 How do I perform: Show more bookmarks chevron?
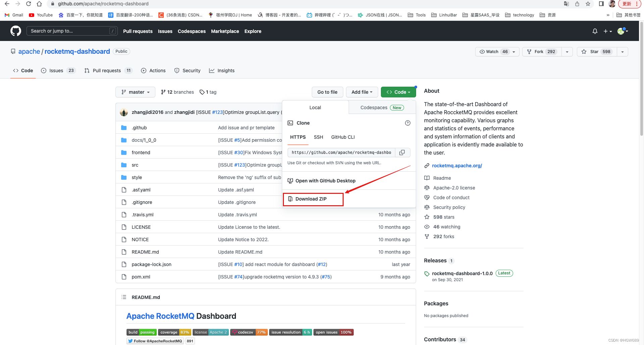(608, 15)
